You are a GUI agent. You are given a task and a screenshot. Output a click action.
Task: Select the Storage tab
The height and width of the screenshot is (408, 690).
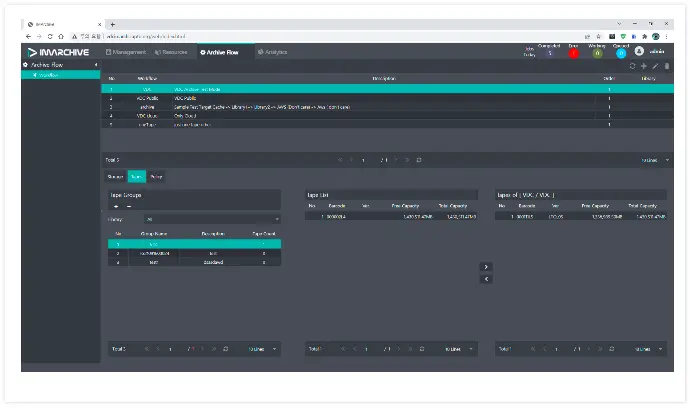pyautogui.click(x=116, y=177)
